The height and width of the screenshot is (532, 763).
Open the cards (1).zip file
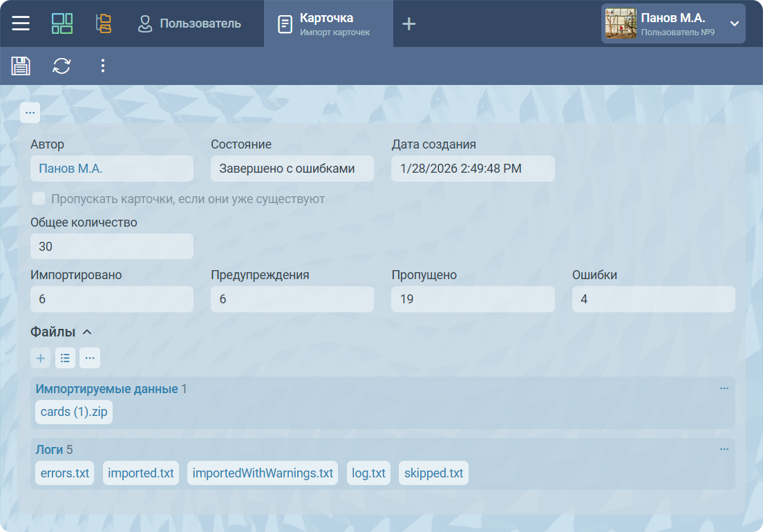tap(74, 412)
